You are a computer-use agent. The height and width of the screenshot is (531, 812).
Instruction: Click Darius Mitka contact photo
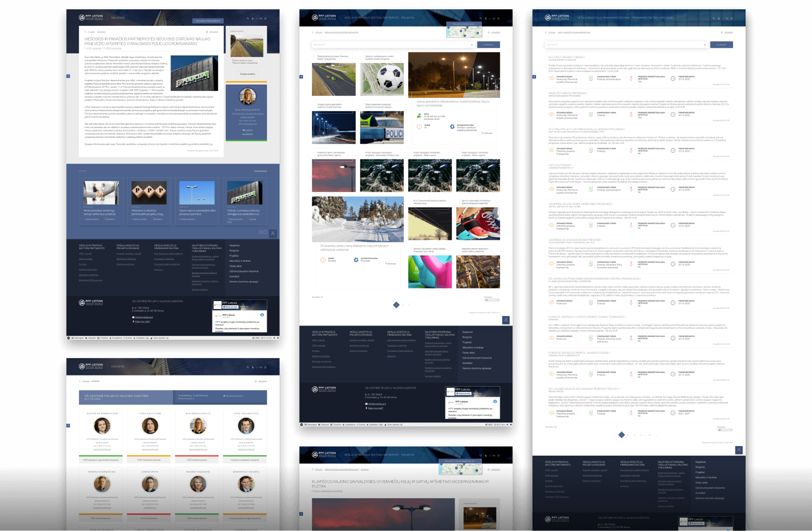150,484
